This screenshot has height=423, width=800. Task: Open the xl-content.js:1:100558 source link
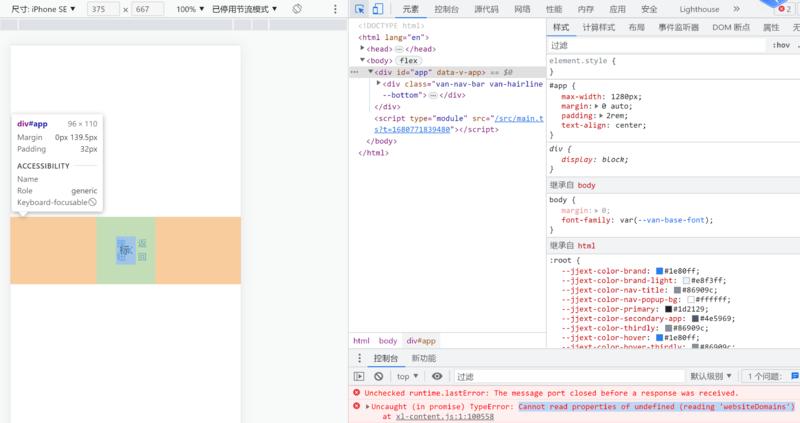pyautogui.click(x=444, y=416)
